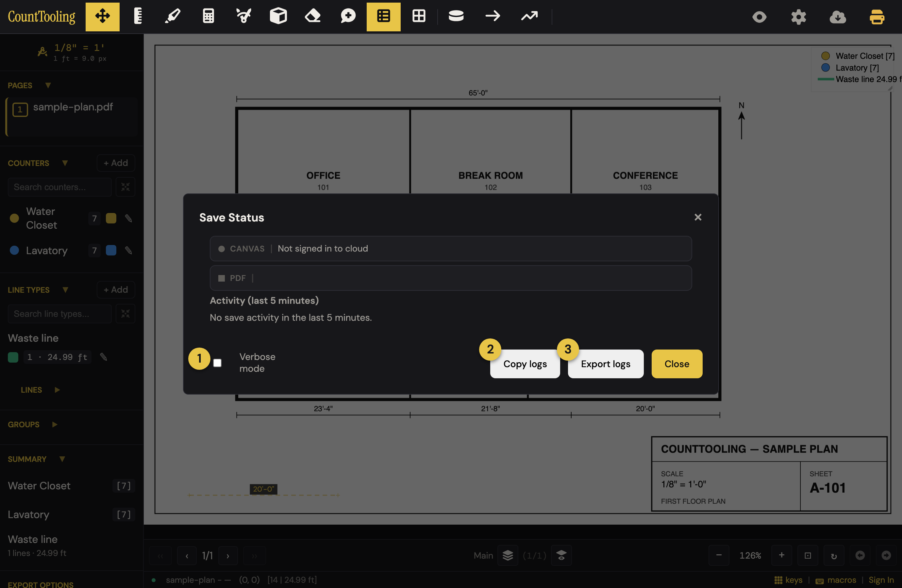The image size is (902, 588).
Task: Collapse the LINE TYPES section
Action: 65,290
